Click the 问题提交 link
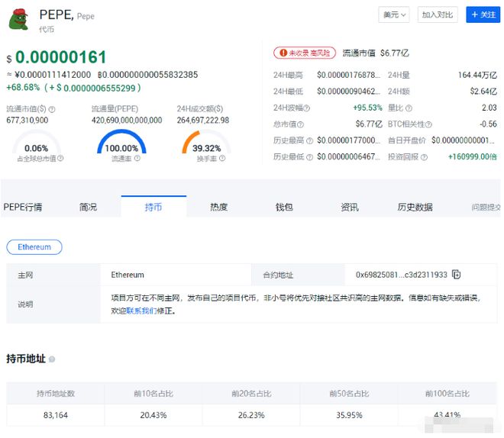504x438 pixels. pos(486,208)
